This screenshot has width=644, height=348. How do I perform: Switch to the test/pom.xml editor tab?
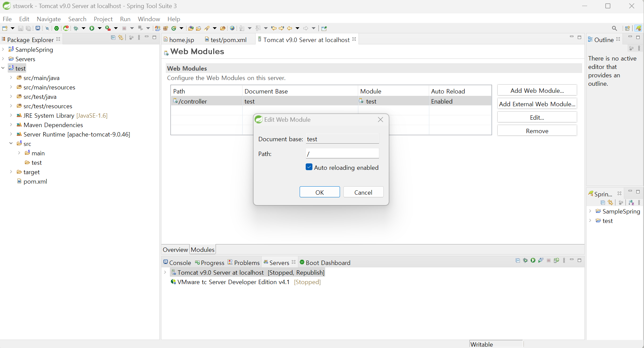click(x=226, y=40)
